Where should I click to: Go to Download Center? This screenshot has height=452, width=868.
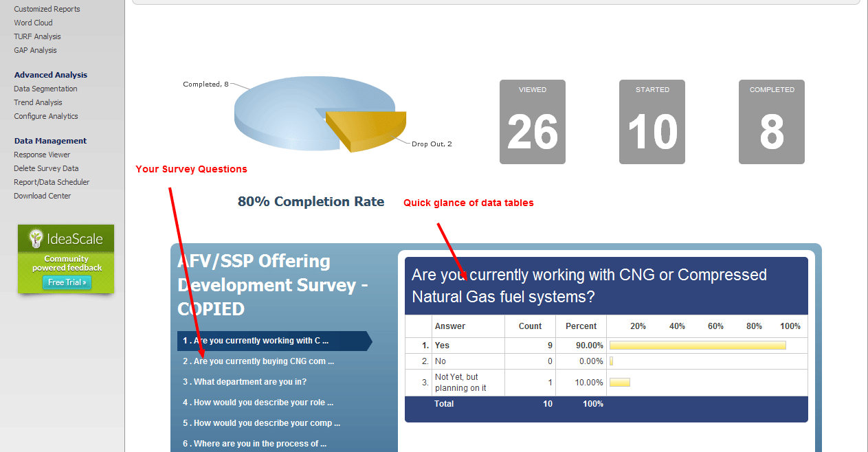coord(42,196)
